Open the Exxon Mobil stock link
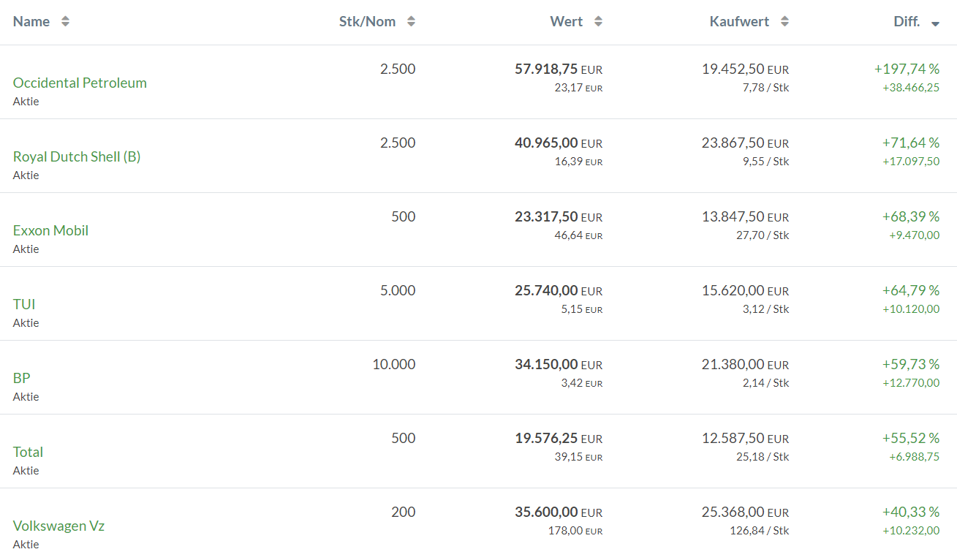This screenshot has width=957, height=560. pyautogui.click(x=50, y=230)
